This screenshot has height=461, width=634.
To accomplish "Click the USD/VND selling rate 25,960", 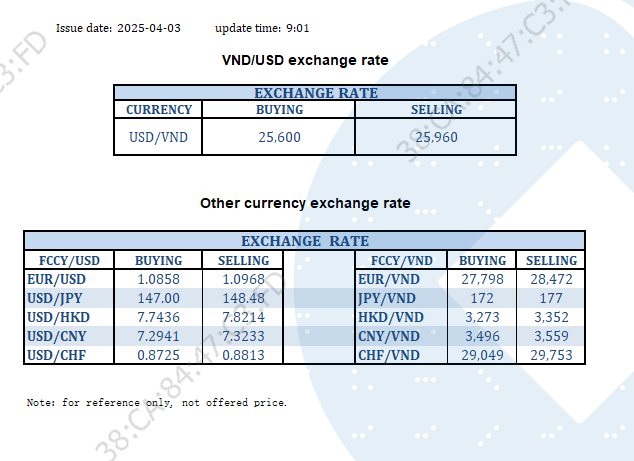I will (x=436, y=137).
